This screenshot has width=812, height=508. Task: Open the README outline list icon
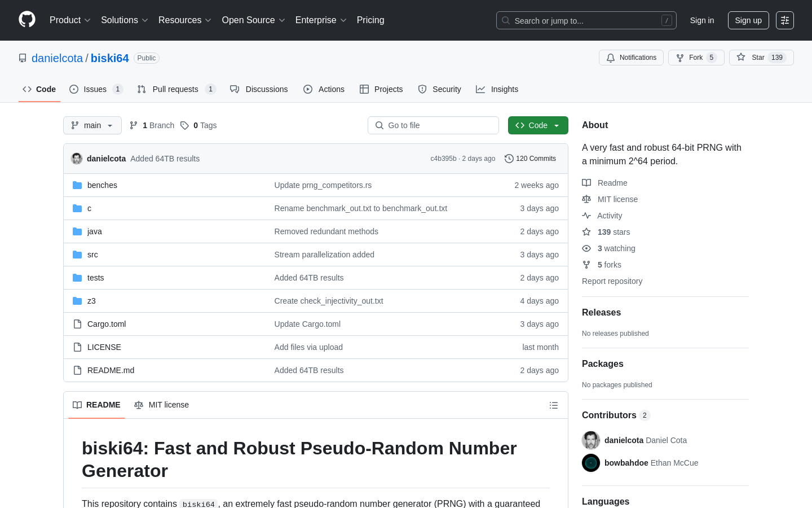point(554,405)
